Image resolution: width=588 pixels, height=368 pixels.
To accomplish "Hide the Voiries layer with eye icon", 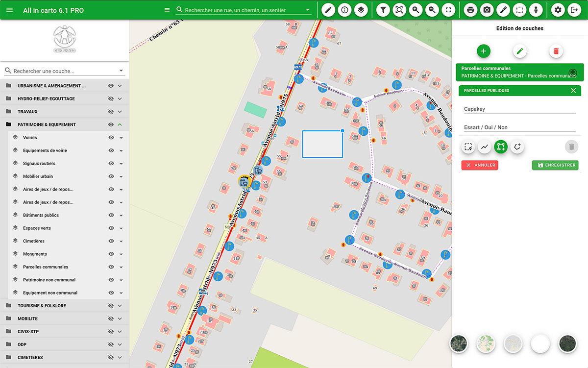I will pos(111,138).
